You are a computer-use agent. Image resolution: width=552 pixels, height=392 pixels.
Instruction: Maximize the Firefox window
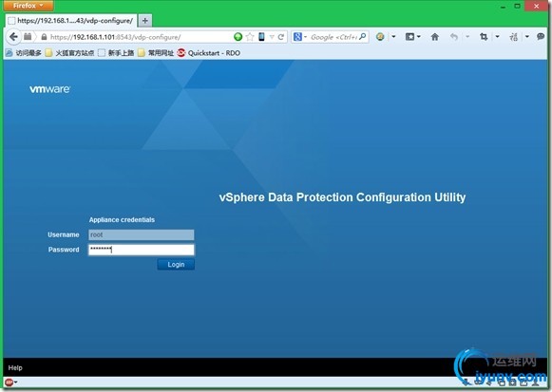tap(517, 6)
